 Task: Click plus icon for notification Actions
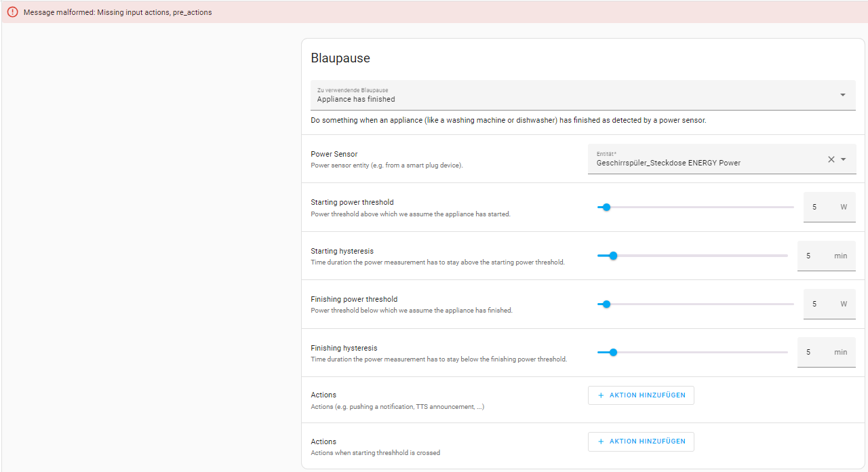tap(601, 395)
